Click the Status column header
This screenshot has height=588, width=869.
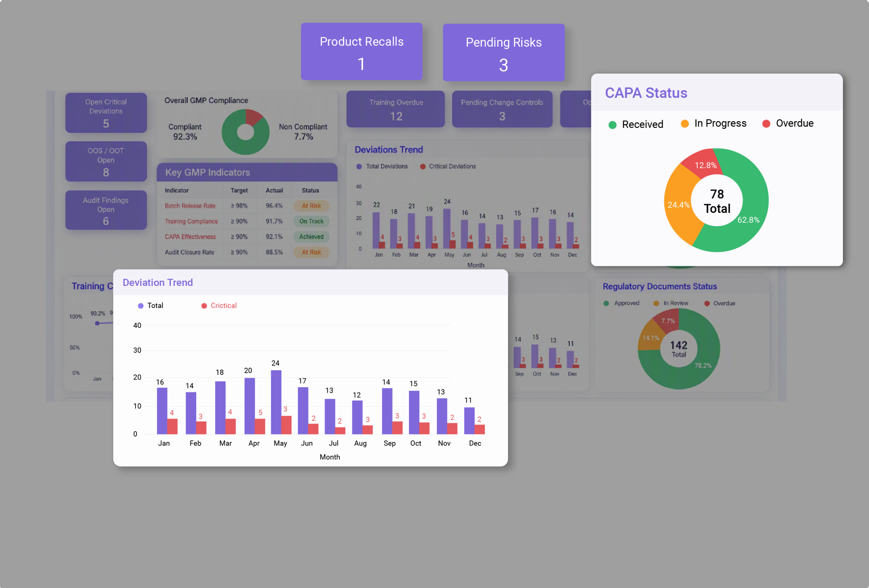[x=310, y=190]
